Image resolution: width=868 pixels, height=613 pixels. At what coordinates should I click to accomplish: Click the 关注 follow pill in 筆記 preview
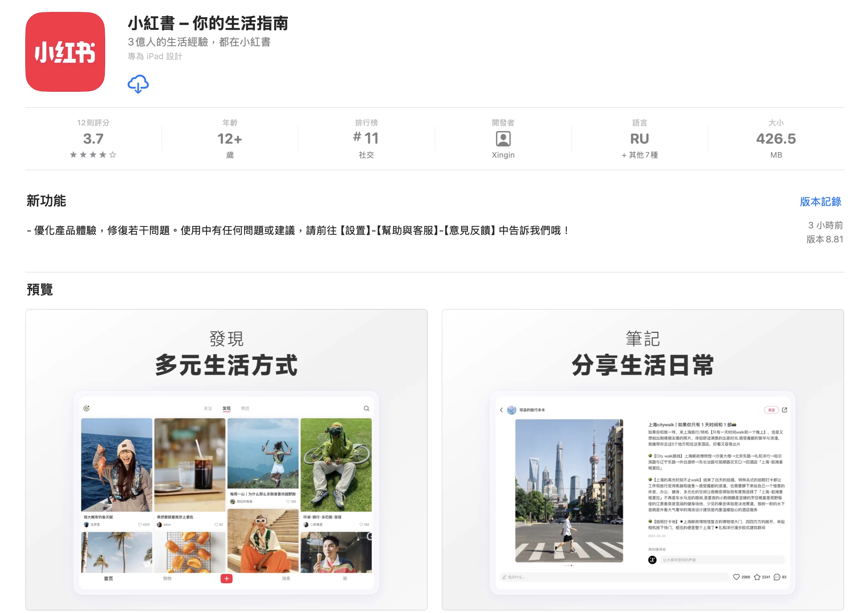pos(771,410)
